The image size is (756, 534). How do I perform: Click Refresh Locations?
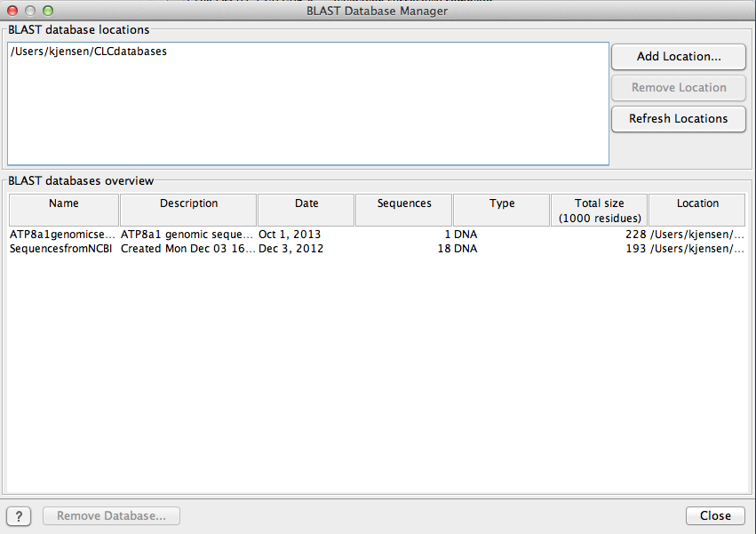click(x=678, y=118)
